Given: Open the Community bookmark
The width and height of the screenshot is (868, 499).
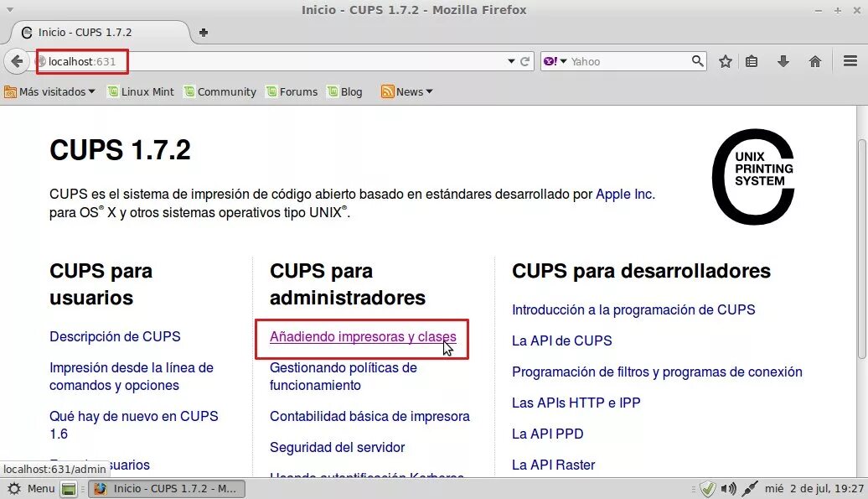Looking at the screenshot, I should [220, 92].
